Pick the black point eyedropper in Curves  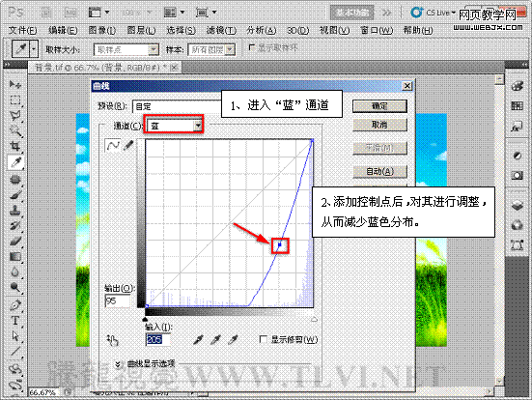click(x=198, y=339)
